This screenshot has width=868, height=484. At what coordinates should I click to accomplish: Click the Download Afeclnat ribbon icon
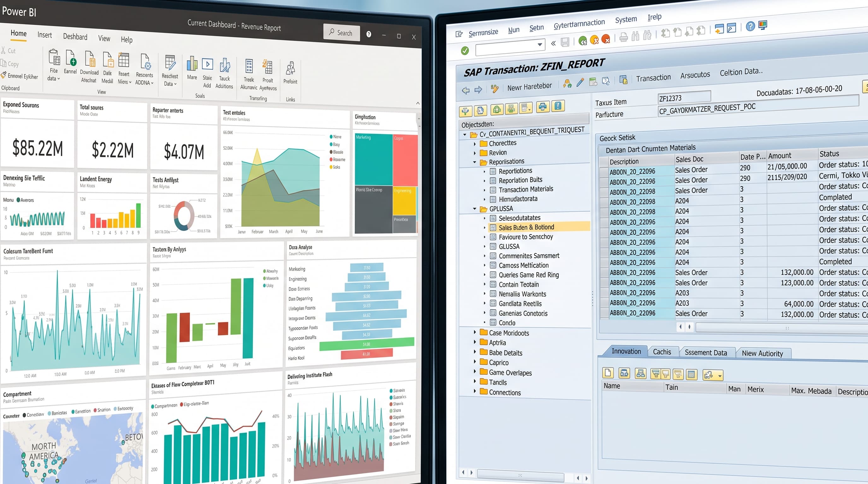tap(90, 59)
